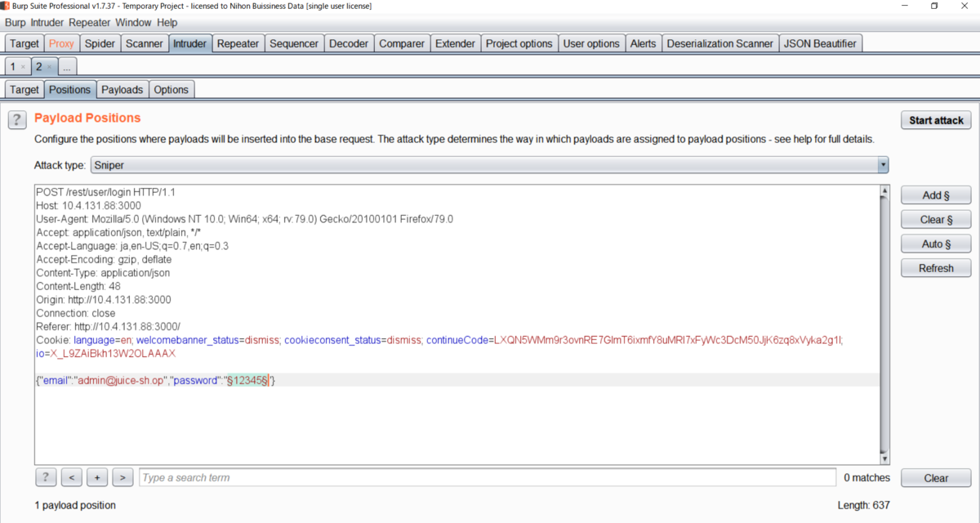Switch to the Repeater tab
The width and height of the screenshot is (980, 523).
coord(238,43)
